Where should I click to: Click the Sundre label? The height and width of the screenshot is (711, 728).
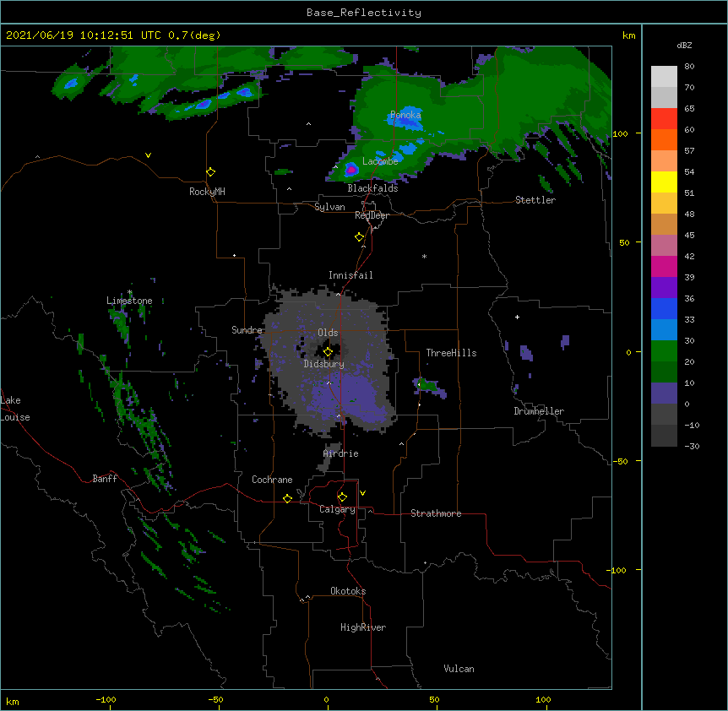click(247, 330)
